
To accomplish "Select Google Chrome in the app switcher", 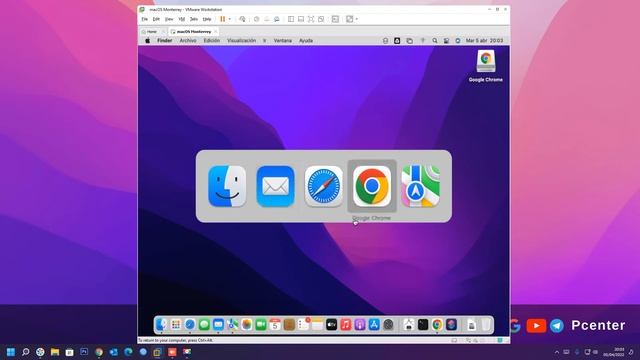I will (x=372, y=186).
